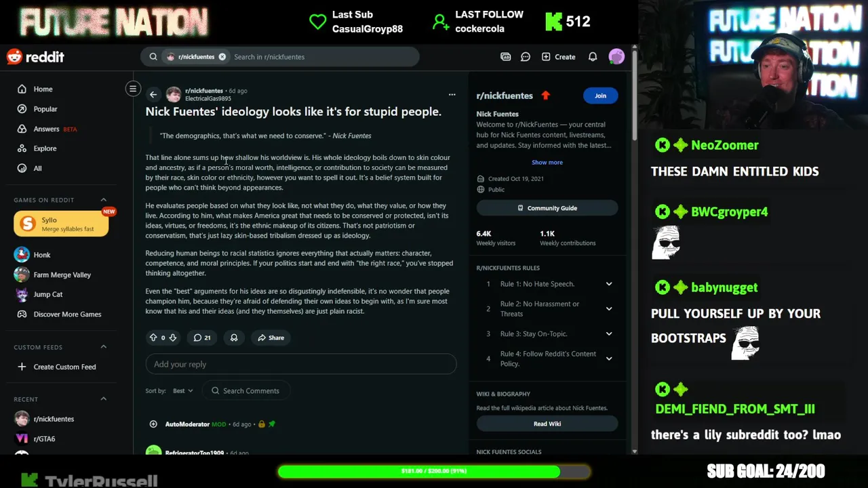
Task: Expand Rule 2: No Harassment or Threats
Action: (x=609, y=308)
